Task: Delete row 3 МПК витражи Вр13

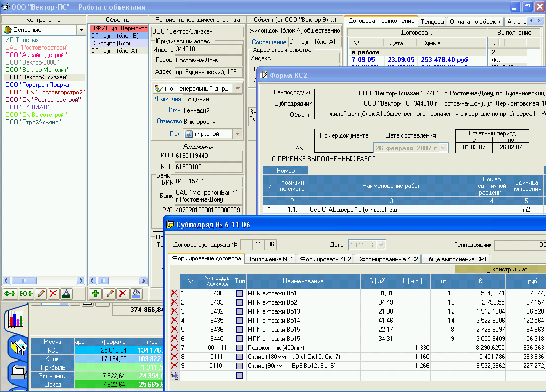Action: 174,311
